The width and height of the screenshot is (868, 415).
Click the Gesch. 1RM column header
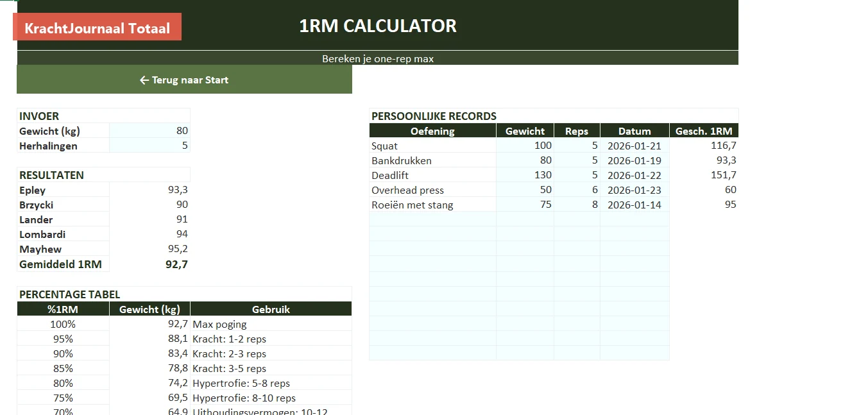(704, 131)
